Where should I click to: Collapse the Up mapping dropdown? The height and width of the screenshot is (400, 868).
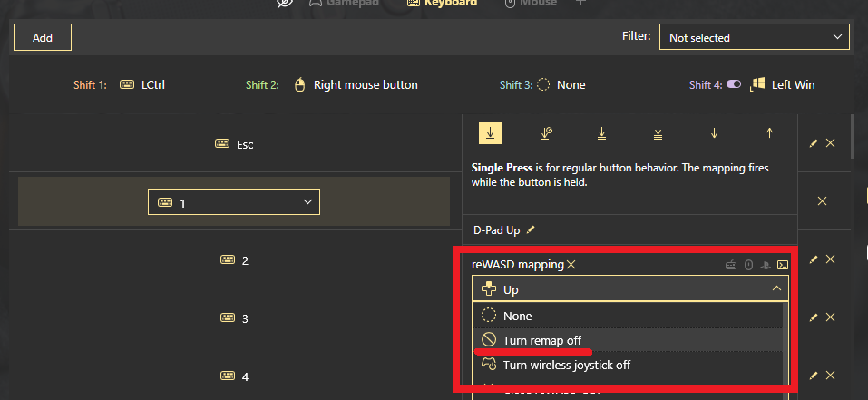(x=776, y=289)
